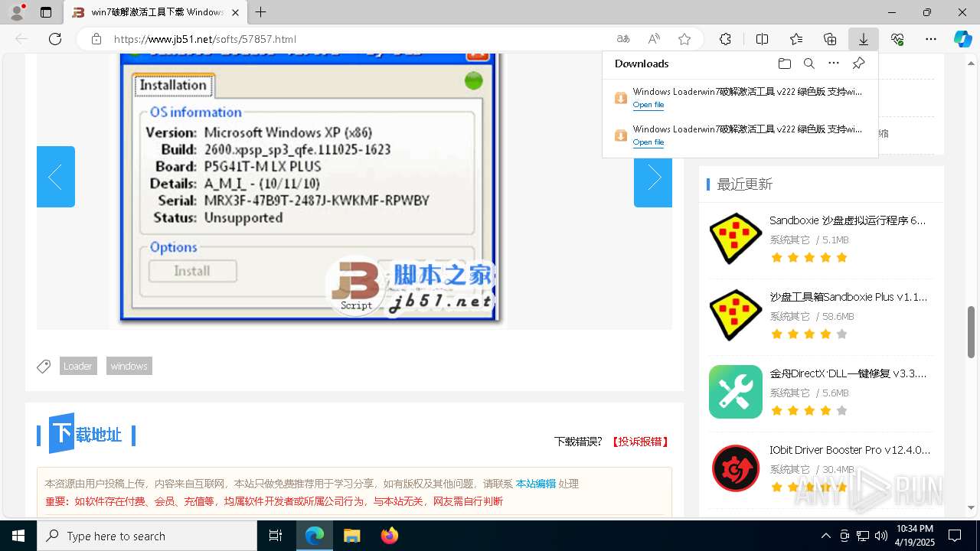
Task: Open Task View on taskbar
Action: (x=276, y=536)
